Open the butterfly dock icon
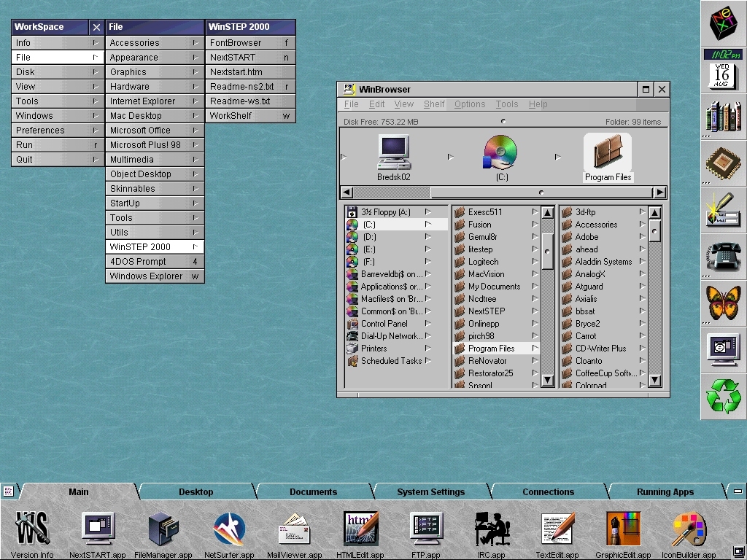 click(x=723, y=303)
